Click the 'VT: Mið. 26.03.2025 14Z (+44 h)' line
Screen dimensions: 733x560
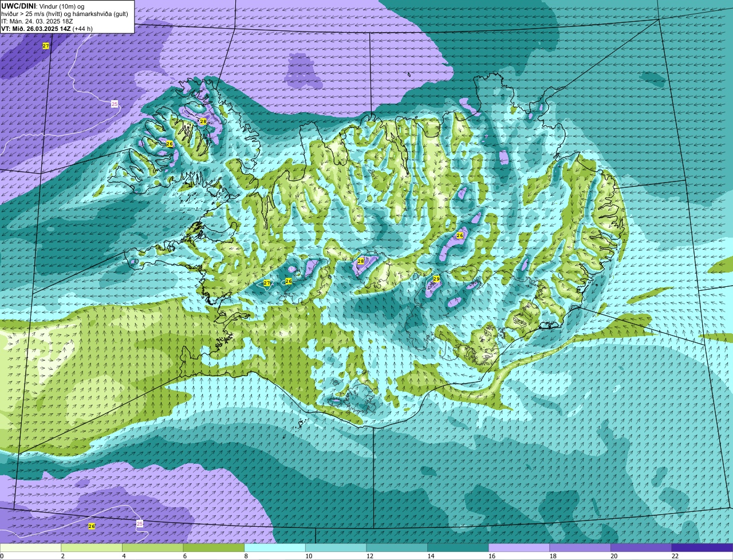[x=47, y=28]
